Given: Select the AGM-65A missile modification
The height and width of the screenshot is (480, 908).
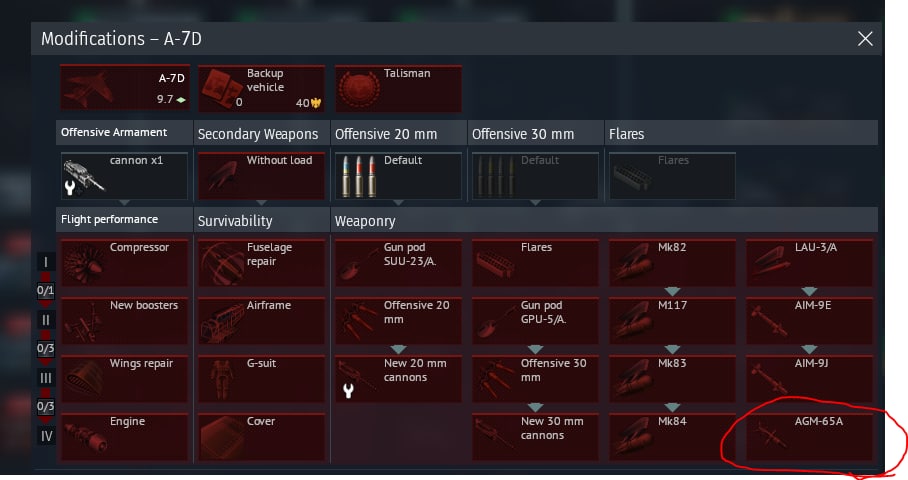Looking at the screenshot, I should tap(809, 437).
